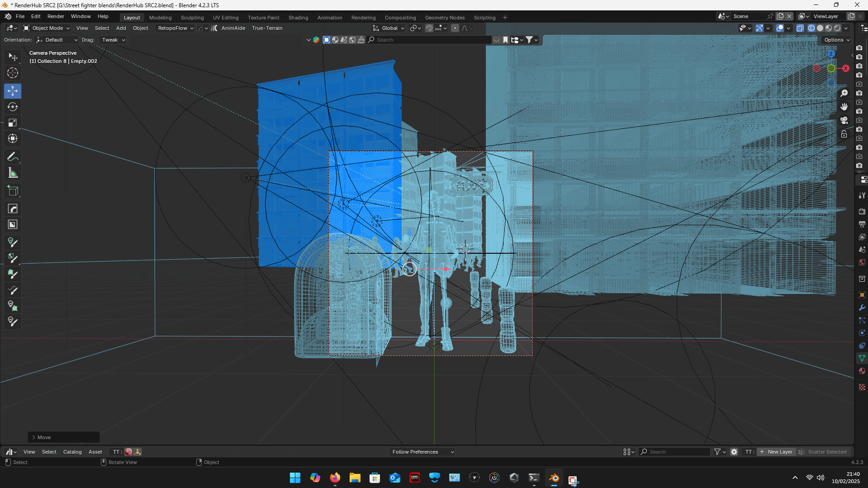
Task: Click True-Terrain header button
Action: 267,28
